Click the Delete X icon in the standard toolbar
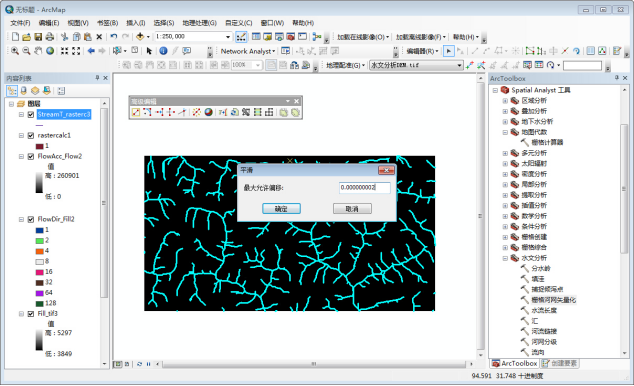 point(99,37)
